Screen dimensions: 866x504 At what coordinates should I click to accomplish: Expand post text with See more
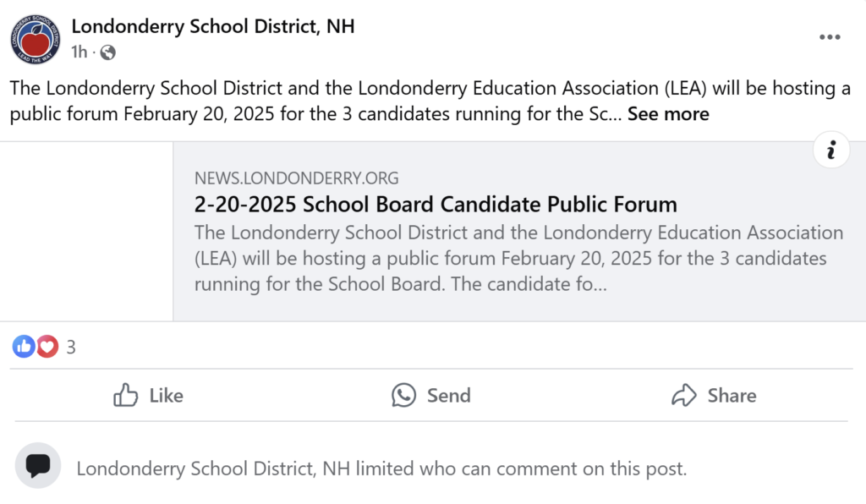[668, 113]
